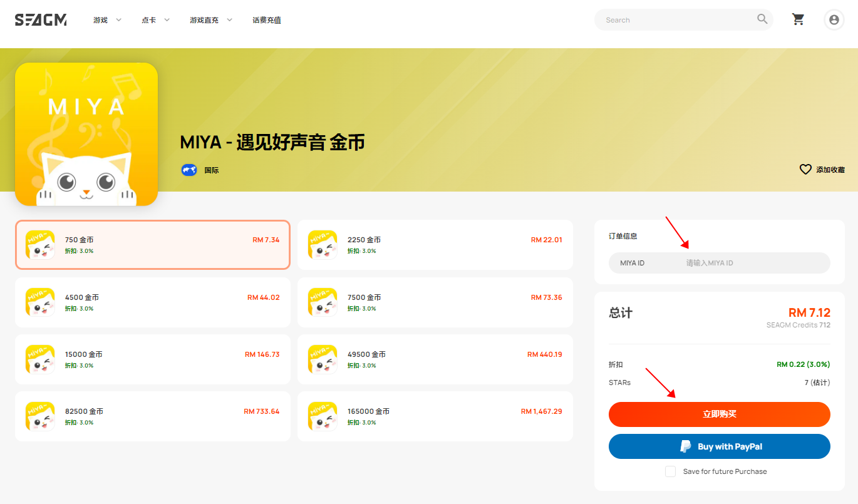Open the 话费充值 menu item
Image resolution: width=858 pixels, height=504 pixels.
click(267, 20)
